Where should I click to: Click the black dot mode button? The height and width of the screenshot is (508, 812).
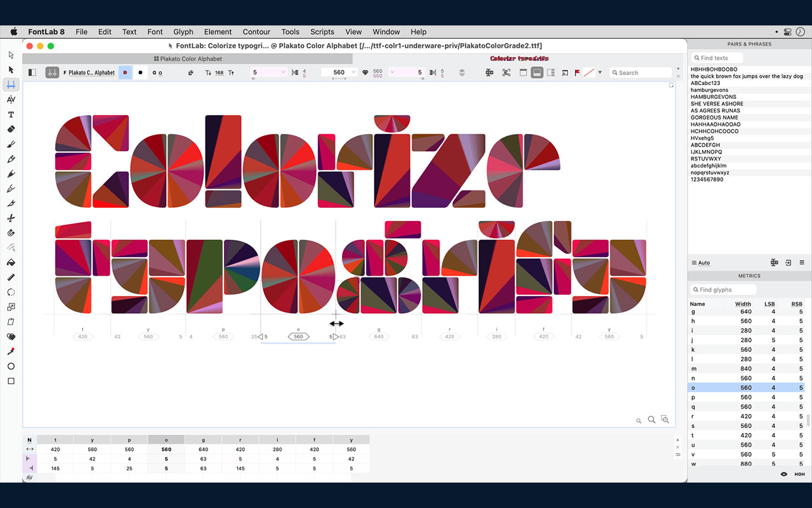(140, 72)
